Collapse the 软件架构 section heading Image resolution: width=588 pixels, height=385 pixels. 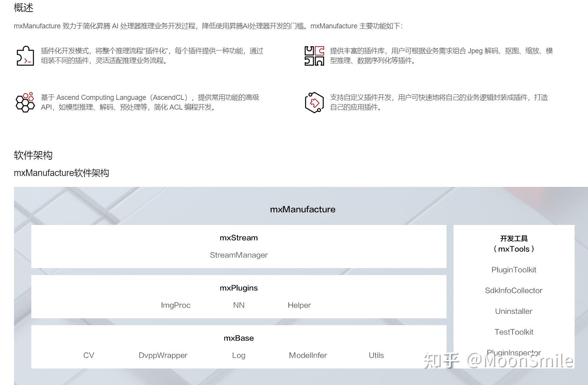tap(33, 155)
